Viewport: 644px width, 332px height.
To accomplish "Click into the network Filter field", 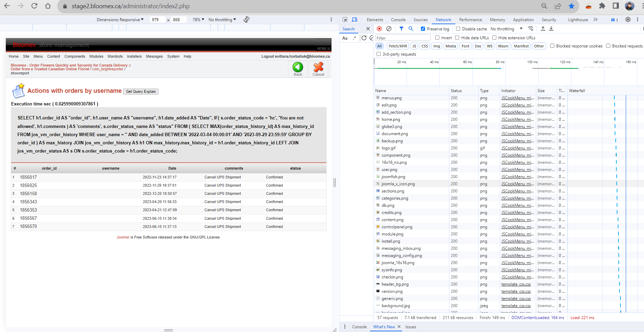I will point(403,38).
